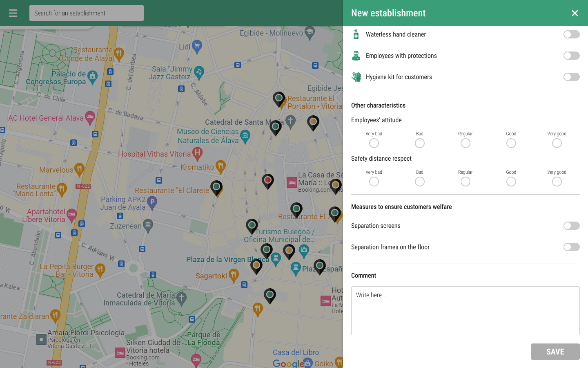This screenshot has width=588, height=368.
Task: Enable Separation screens toggle
Action: 572,226
